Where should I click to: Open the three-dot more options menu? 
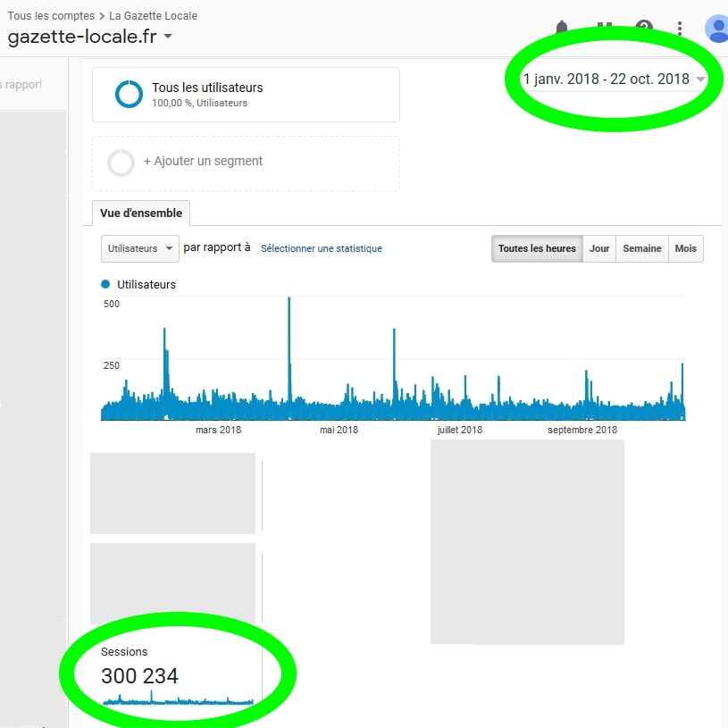pos(680,29)
